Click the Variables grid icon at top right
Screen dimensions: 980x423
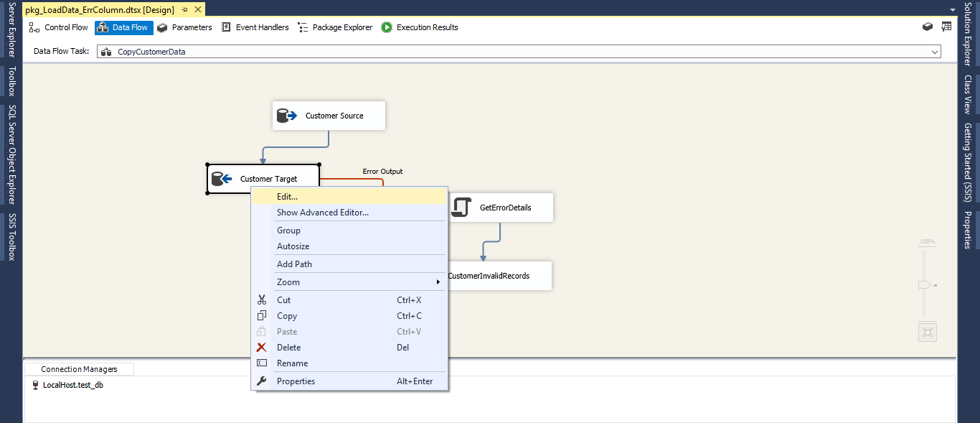point(946,27)
